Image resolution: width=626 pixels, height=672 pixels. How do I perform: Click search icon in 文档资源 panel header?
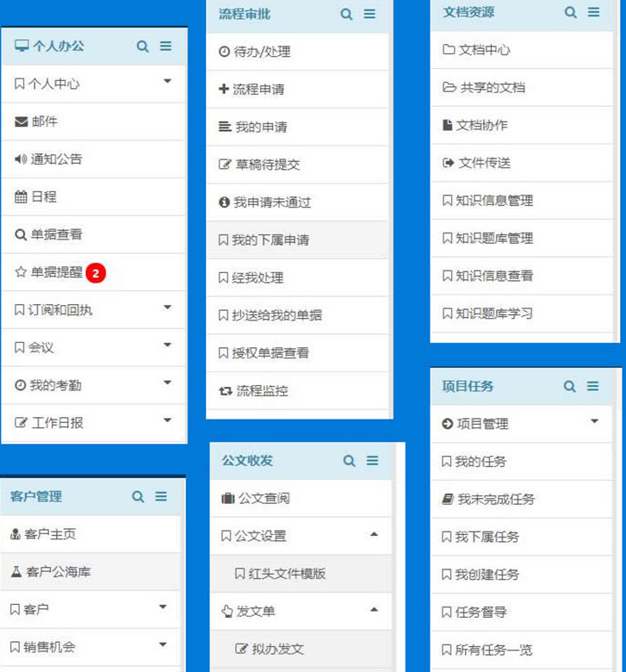click(570, 12)
